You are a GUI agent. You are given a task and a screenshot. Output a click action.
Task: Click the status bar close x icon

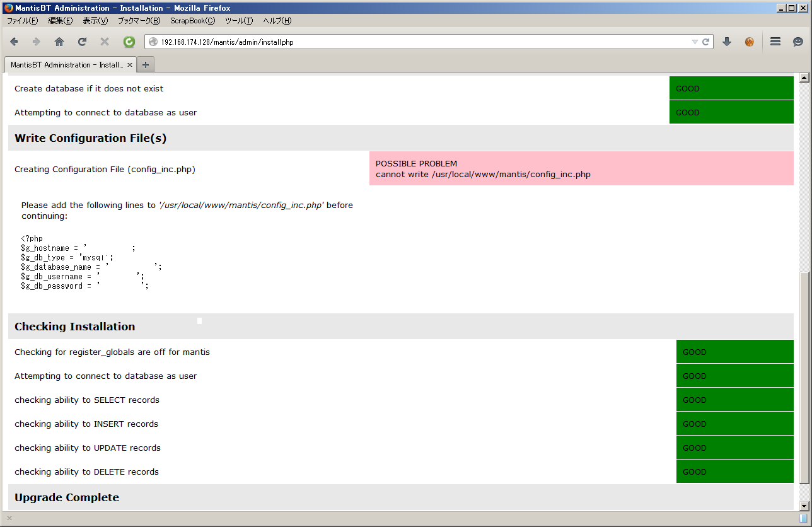pyautogui.click(x=9, y=518)
